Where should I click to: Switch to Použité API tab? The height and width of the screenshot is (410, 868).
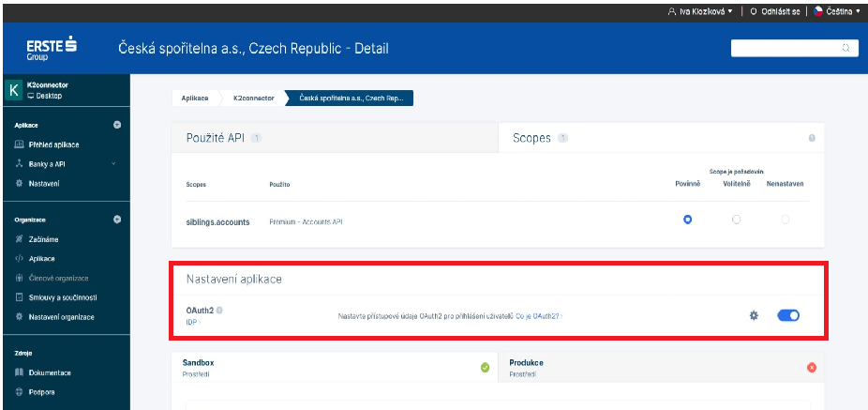[335, 138]
